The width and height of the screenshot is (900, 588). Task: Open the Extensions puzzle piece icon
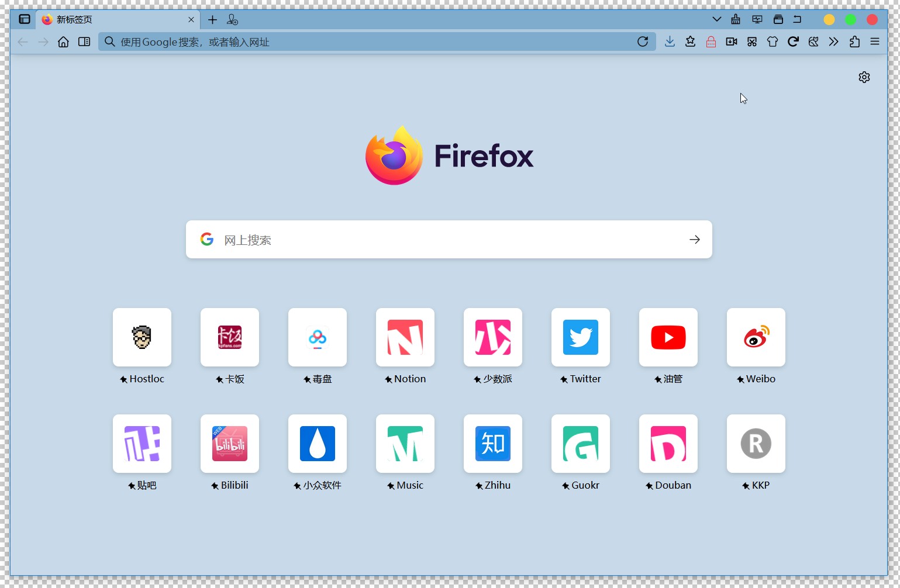tap(854, 41)
